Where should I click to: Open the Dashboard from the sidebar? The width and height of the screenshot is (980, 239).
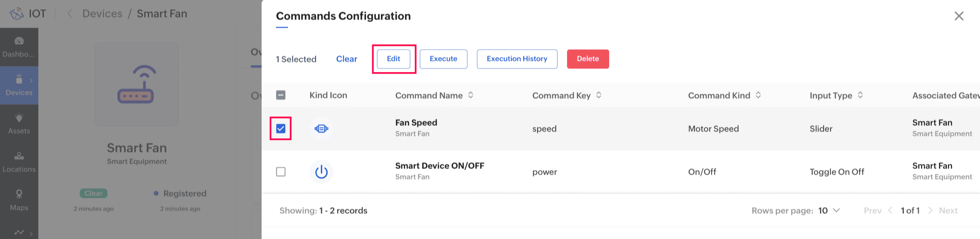[19, 47]
